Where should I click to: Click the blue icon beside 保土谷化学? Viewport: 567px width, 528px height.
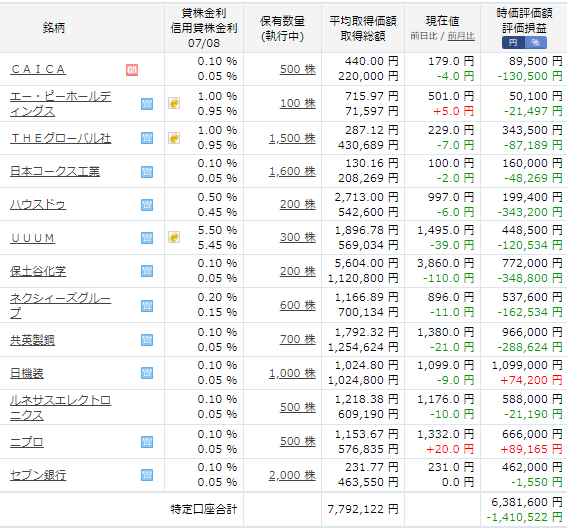tap(147, 271)
